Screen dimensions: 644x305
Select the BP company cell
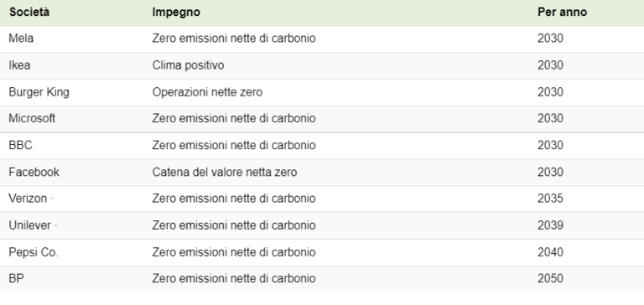tap(17, 279)
